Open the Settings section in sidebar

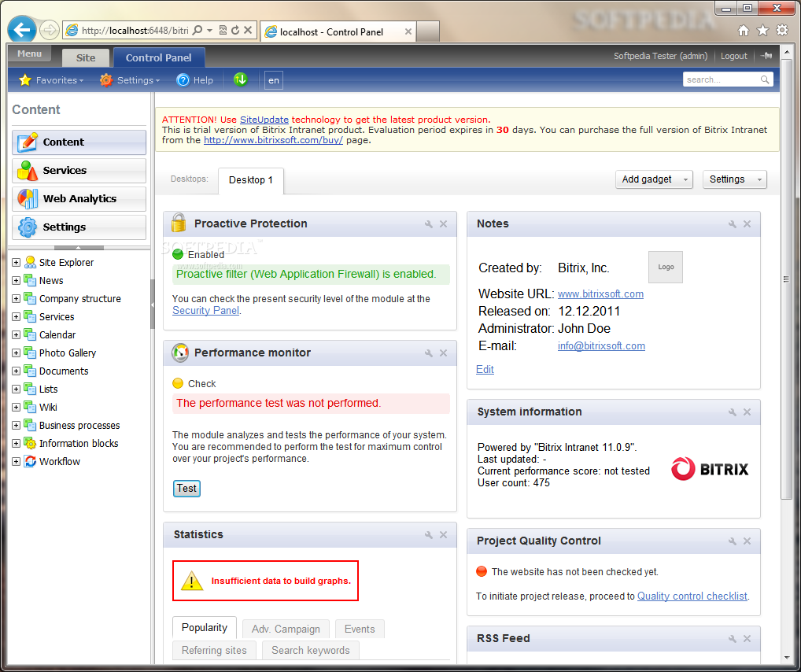(79, 227)
